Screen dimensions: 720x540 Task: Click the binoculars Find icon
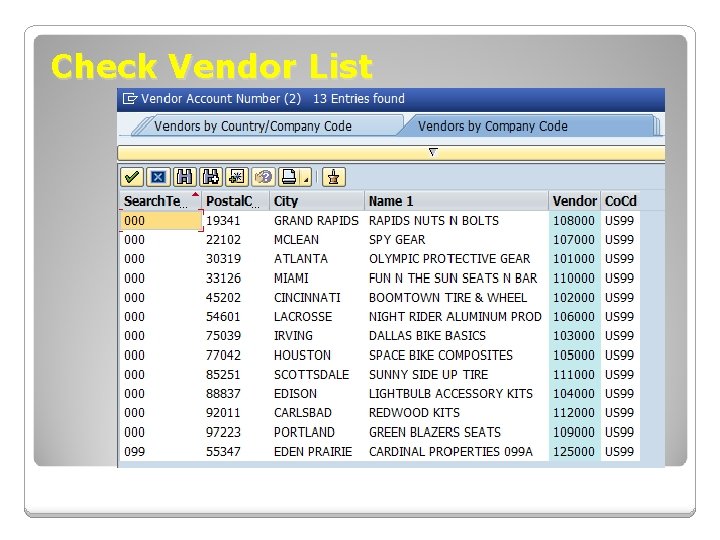tap(185, 177)
